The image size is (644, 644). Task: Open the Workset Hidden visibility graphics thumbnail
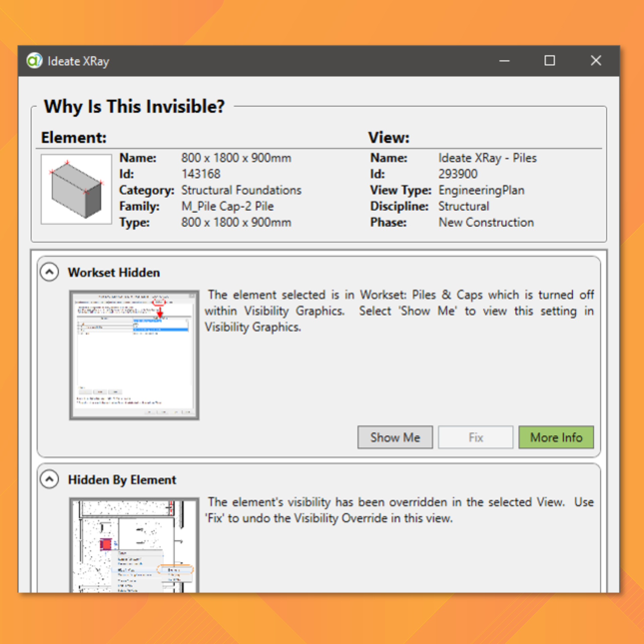pos(134,355)
